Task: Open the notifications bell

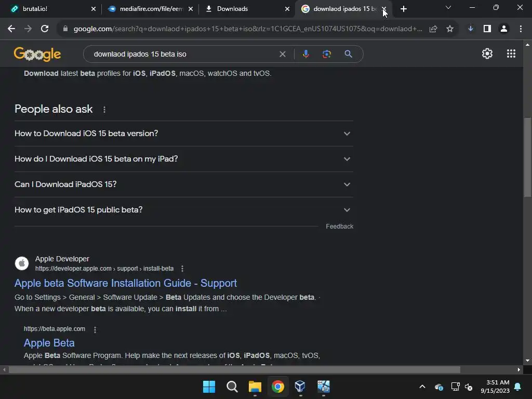Action: (x=518, y=387)
